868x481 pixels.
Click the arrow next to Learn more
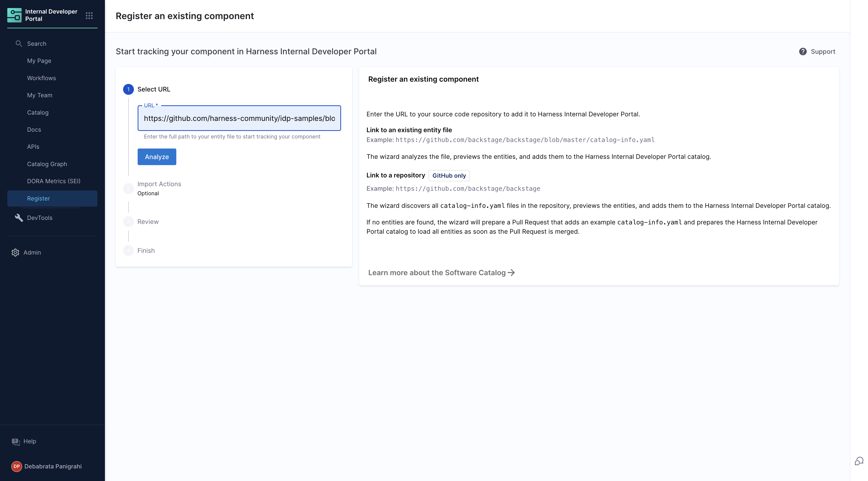click(x=511, y=273)
